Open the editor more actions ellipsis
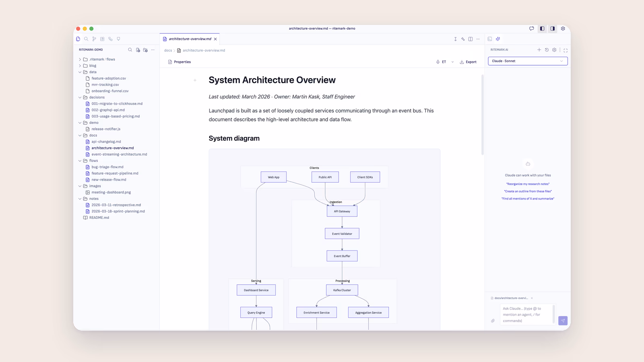Screen dimensions: 644x362 click(478, 39)
